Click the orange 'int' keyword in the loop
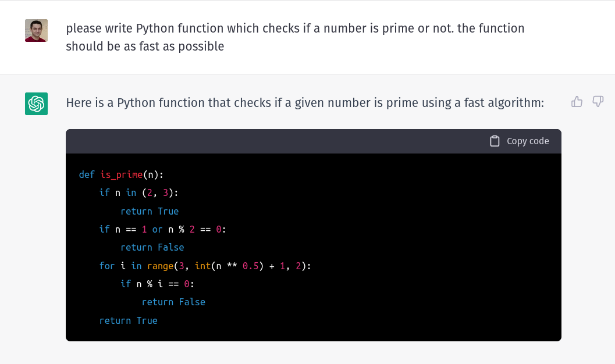 [x=203, y=266]
